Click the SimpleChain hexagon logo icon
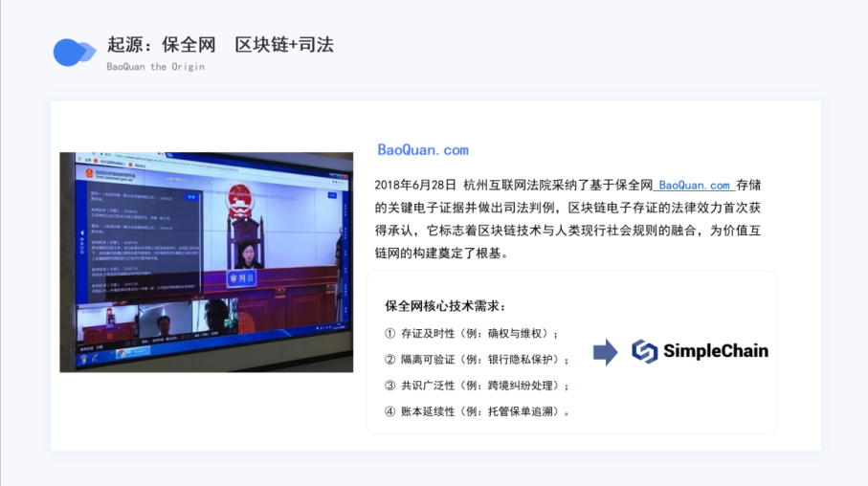Image resolution: width=868 pixels, height=486 pixels. click(644, 351)
